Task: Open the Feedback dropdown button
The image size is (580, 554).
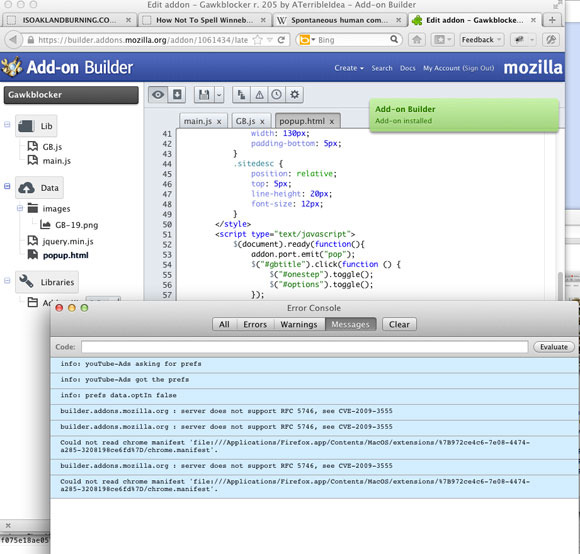Action: [x=481, y=40]
